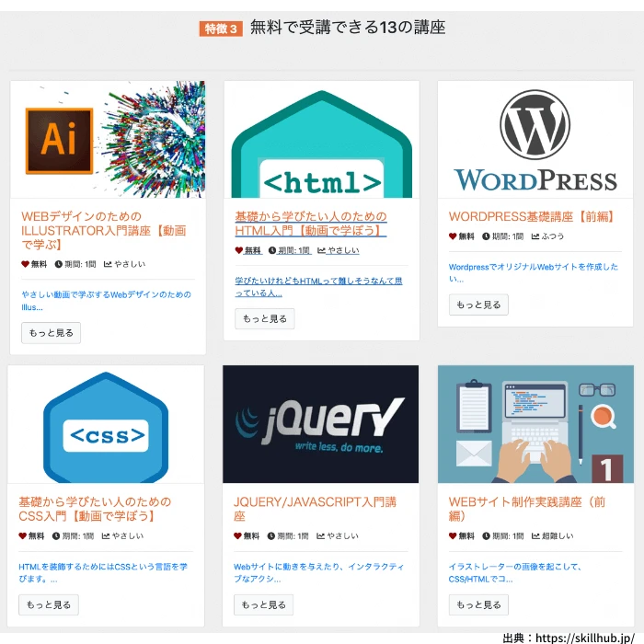The width and height of the screenshot is (644, 644).
Task: Open the JQUERY/JAVASCRIPT入門講座 title link
Action: [315, 509]
